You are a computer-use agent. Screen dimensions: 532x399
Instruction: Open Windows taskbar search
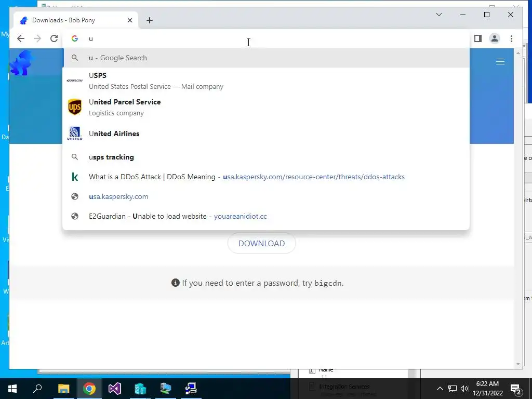(37, 389)
